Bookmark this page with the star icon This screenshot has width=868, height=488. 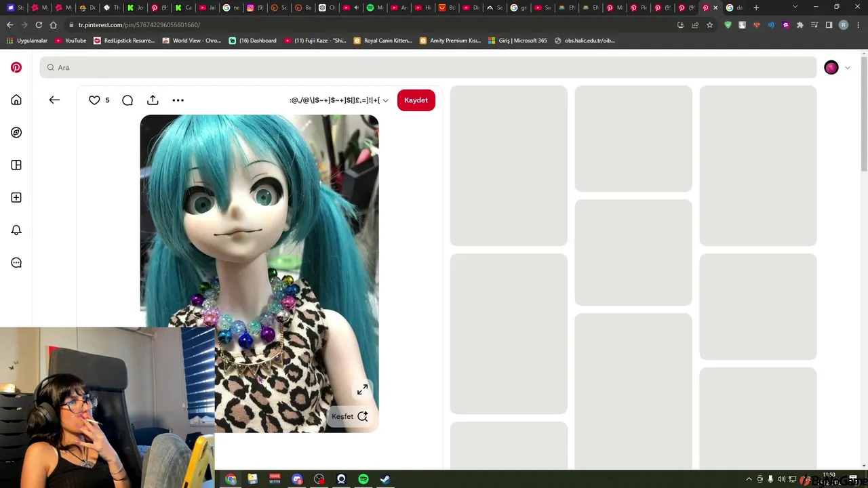[709, 25]
